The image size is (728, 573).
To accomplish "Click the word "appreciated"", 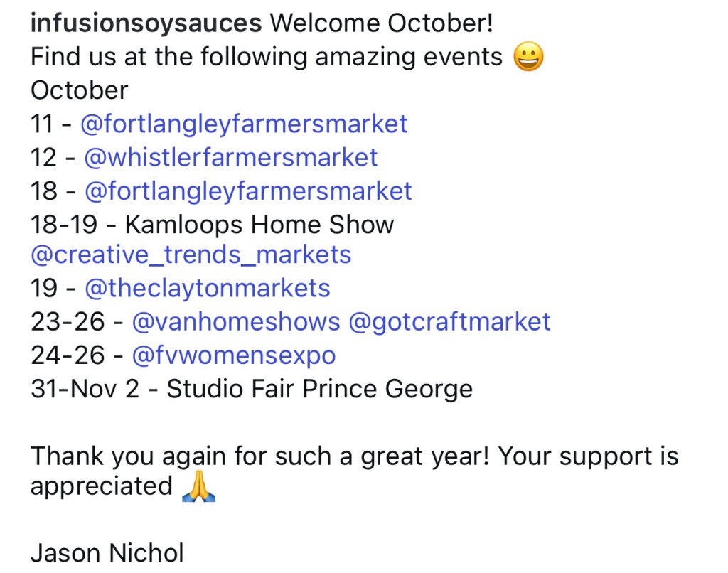I will (102, 487).
